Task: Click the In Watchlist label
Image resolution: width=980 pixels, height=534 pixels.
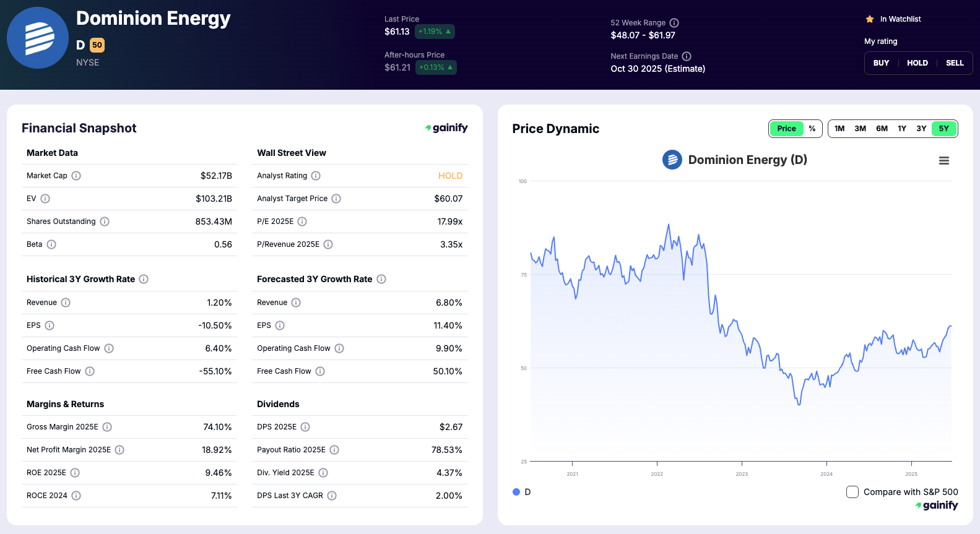Action: [x=900, y=19]
